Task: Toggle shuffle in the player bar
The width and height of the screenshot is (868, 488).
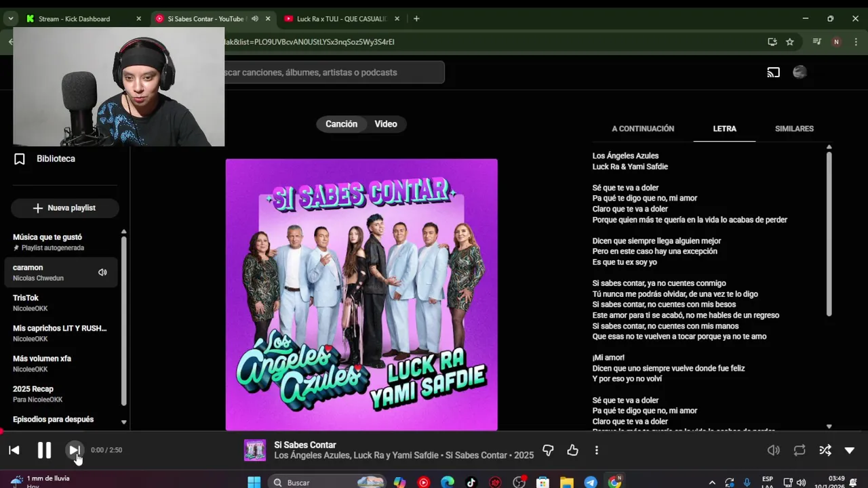Action: pos(825,450)
